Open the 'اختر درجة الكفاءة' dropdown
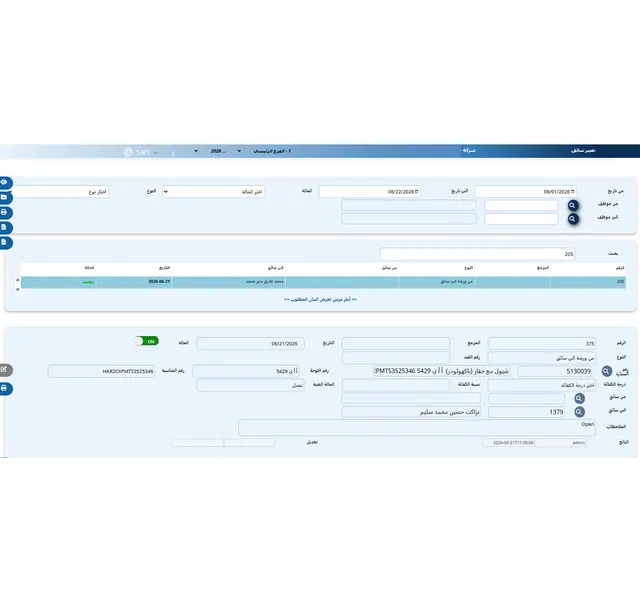640x602 pixels. pyautogui.click(x=541, y=385)
